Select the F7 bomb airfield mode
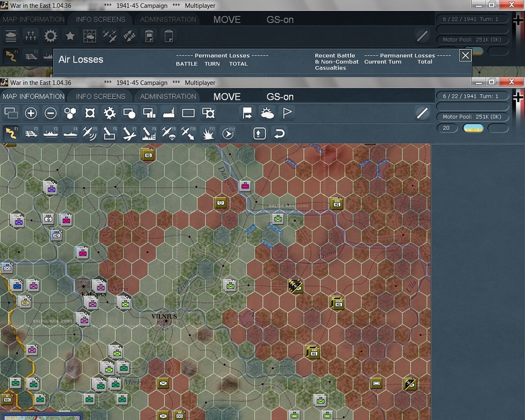This screenshot has width=525, height=420. 129,133
